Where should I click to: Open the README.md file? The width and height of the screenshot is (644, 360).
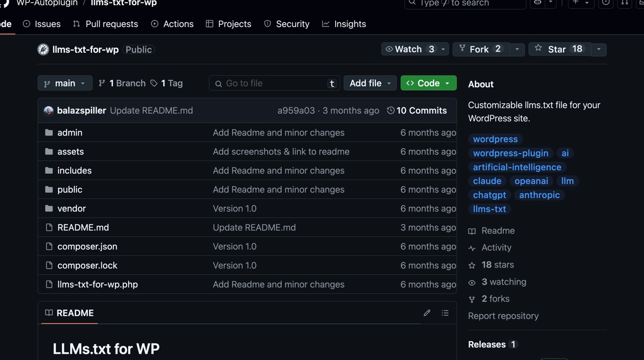point(83,227)
